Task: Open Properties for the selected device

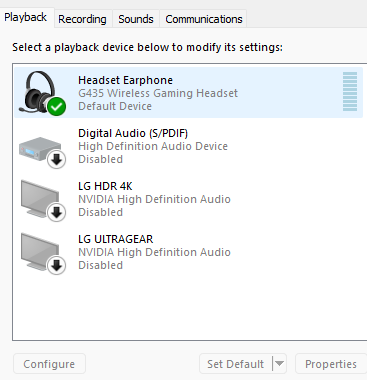Action: [x=331, y=364]
